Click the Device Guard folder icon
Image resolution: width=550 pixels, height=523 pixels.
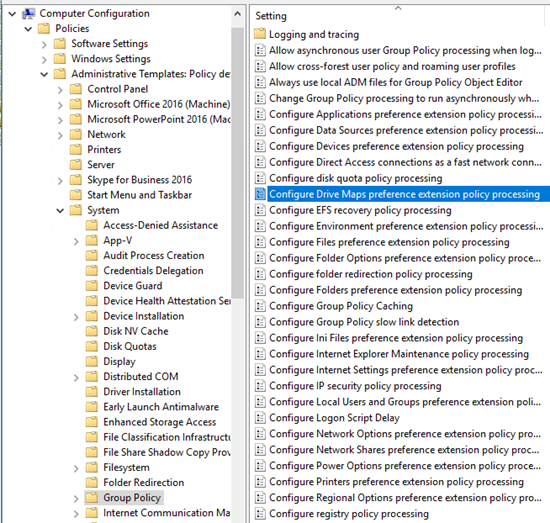coord(92,286)
